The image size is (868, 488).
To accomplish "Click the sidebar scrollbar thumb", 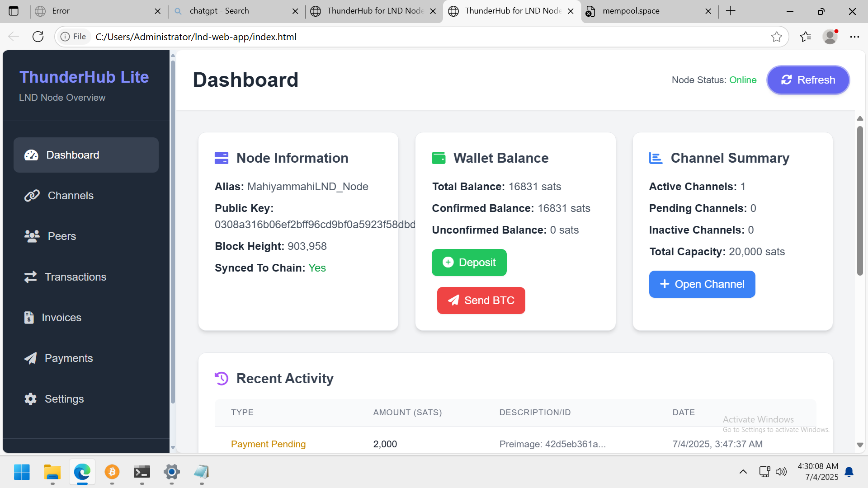I will click(x=173, y=232).
